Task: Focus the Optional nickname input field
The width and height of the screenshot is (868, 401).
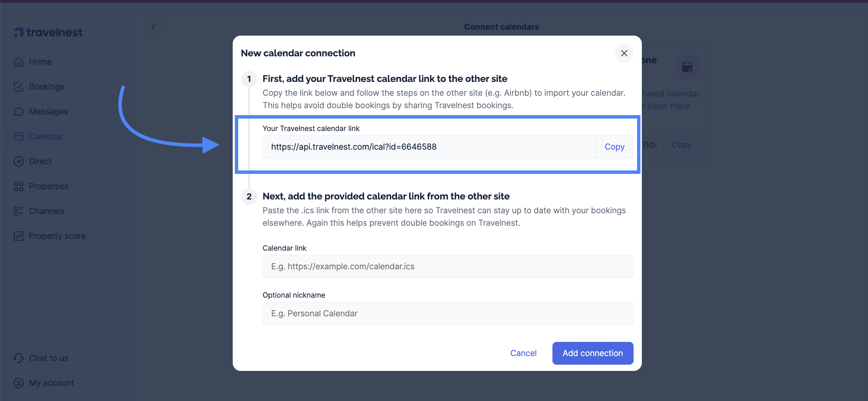Action: point(447,314)
